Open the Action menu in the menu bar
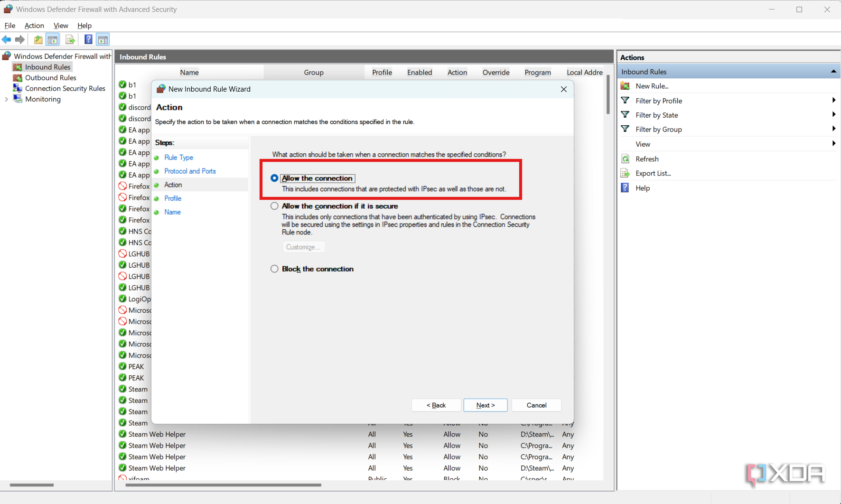The width and height of the screenshot is (841, 504). tap(34, 26)
